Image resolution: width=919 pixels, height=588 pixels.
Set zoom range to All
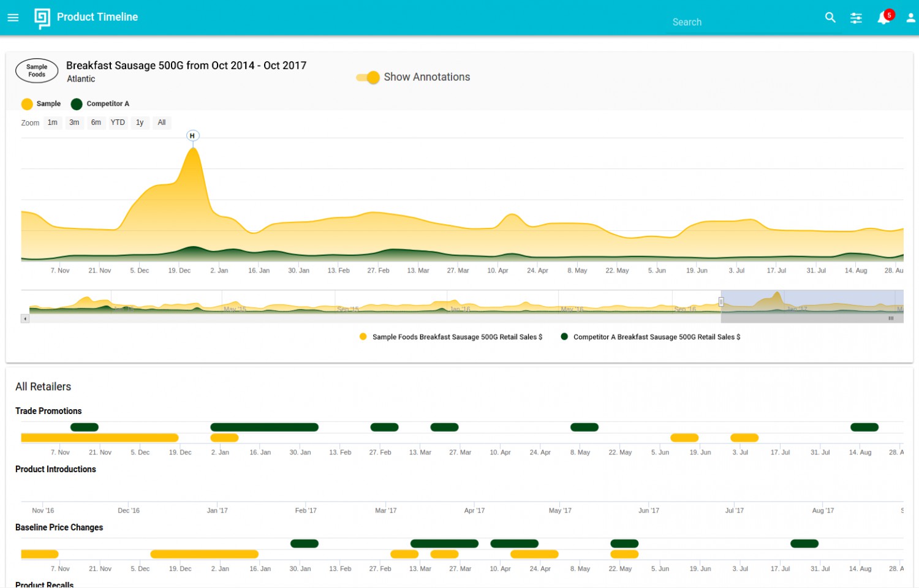[162, 123]
